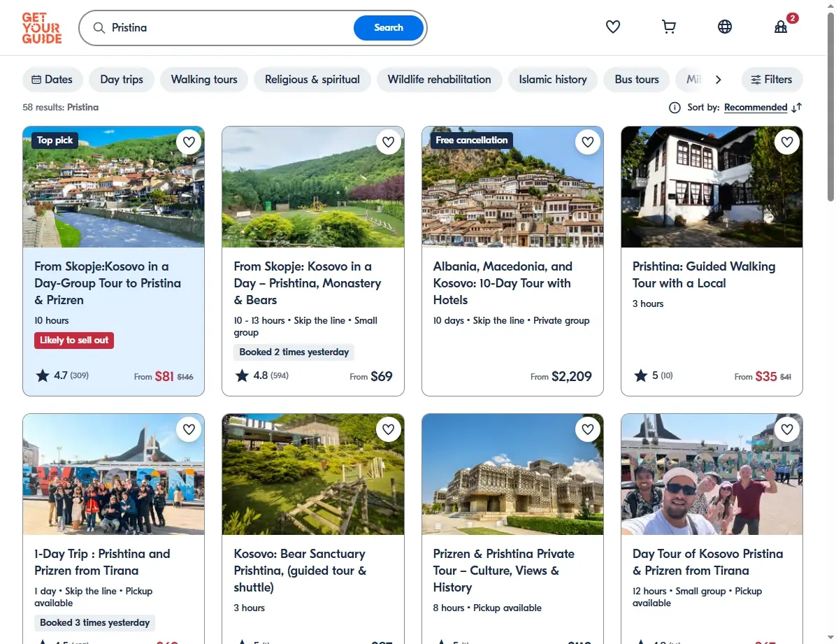This screenshot has width=836, height=644.
Task: Show more category chips with right arrow
Action: point(718,80)
